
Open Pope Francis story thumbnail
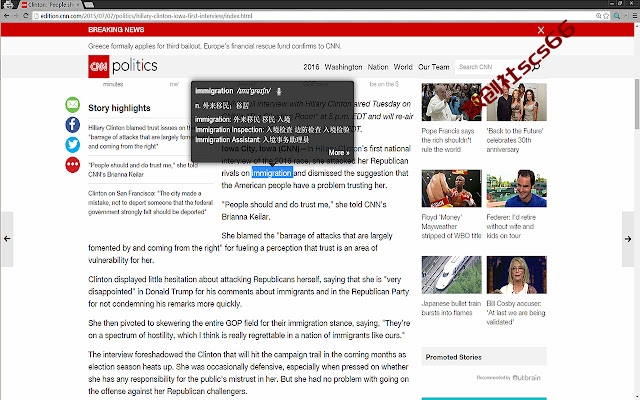[451, 102]
